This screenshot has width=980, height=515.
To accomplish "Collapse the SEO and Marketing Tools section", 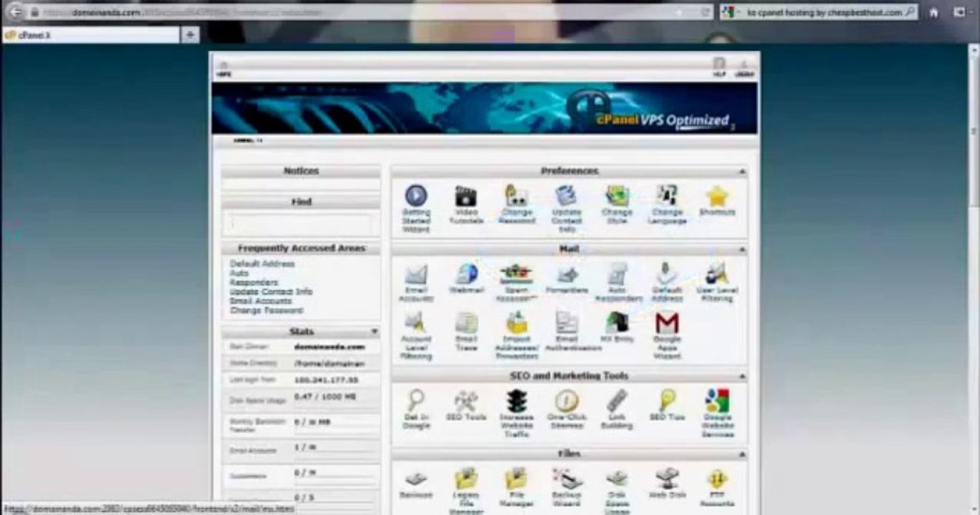I will (x=741, y=376).
